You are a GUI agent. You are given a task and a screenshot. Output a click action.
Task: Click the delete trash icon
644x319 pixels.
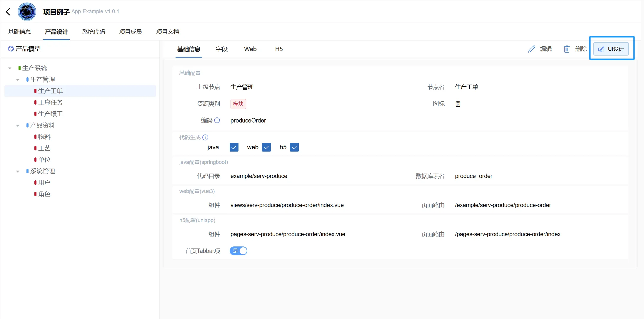[x=566, y=49]
